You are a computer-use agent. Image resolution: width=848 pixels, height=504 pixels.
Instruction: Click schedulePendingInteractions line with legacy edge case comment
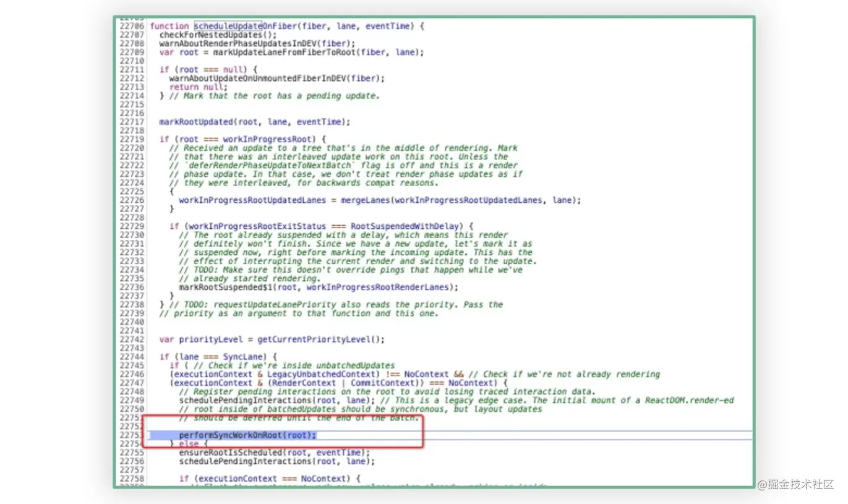click(x=456, y=400)
